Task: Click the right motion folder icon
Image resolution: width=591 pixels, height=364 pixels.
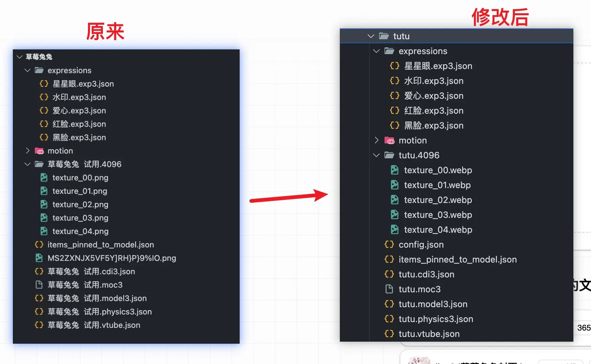Action: tap(389, 140)
